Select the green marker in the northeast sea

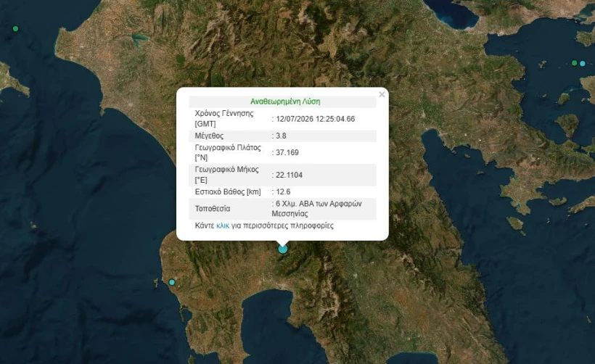click(x=575, y=63)
